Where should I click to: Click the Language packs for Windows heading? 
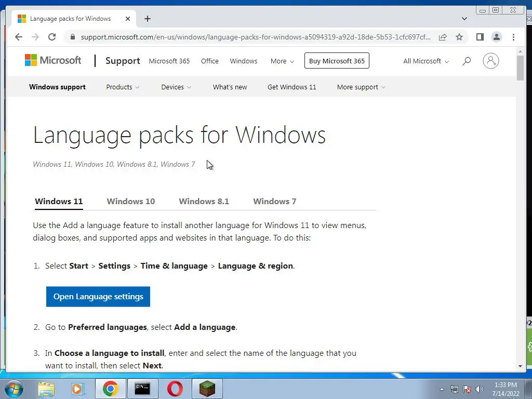point(179,136)
